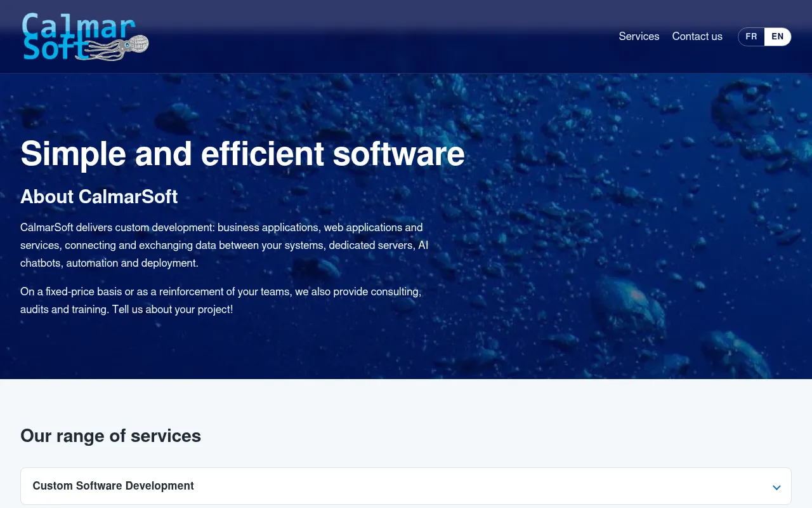Click the paragraph starting 'On a fixed-price basis'

click(x=221, y=301)
